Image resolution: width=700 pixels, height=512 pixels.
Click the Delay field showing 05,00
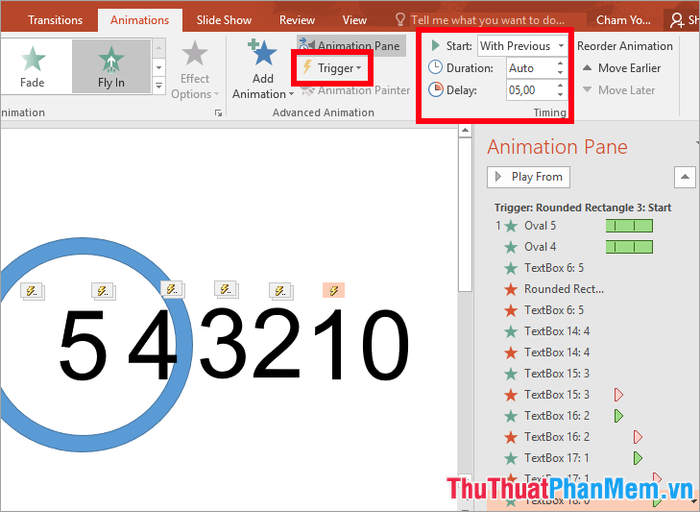(531, 91)
